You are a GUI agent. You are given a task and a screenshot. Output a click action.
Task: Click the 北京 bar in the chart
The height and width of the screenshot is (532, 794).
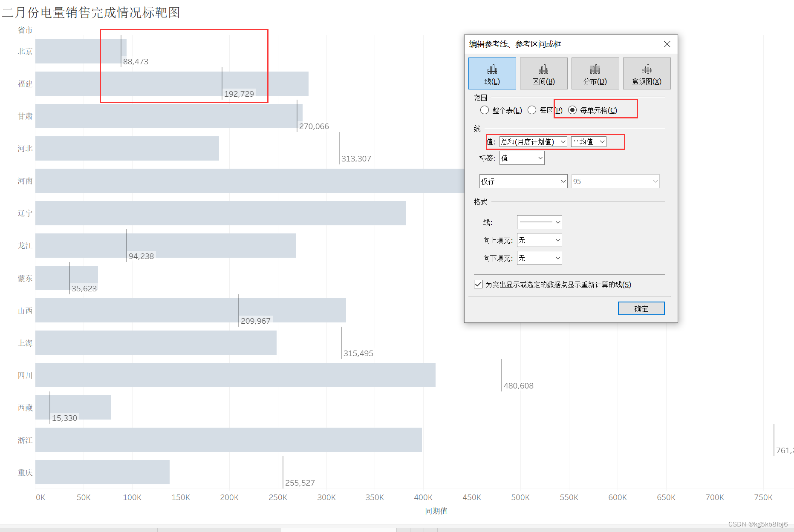tap(81, 52)
